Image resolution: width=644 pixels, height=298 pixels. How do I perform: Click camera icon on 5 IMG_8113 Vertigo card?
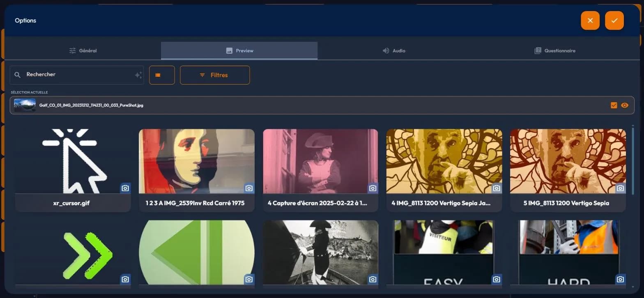coord(620,188)
